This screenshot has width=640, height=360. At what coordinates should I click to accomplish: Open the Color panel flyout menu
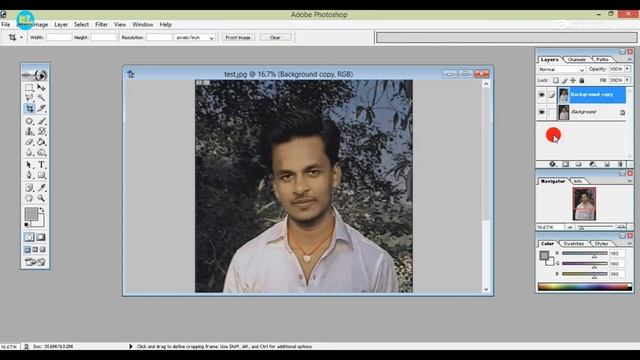pos(629,243)
